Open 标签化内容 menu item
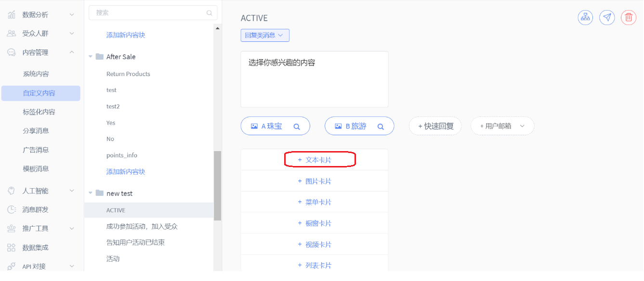This screenshot has width=644, height=281. click(x=39, y=112)
